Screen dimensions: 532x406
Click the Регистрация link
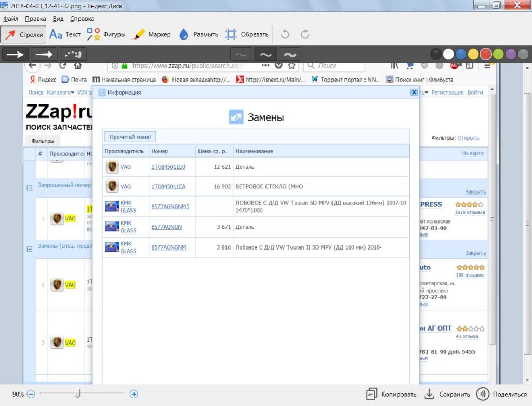coord(447,93)
